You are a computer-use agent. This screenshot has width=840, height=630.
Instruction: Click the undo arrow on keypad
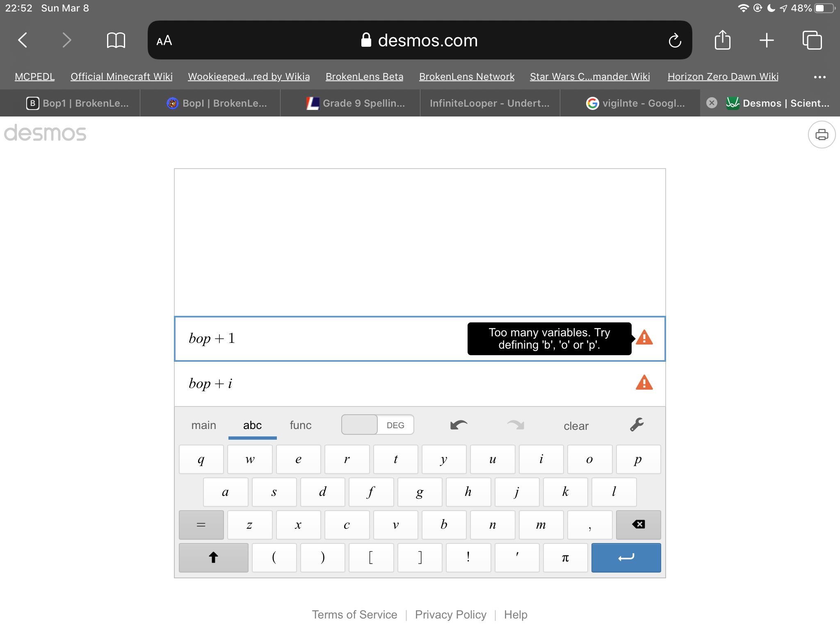pyautogui.click(x=459, y=425)
